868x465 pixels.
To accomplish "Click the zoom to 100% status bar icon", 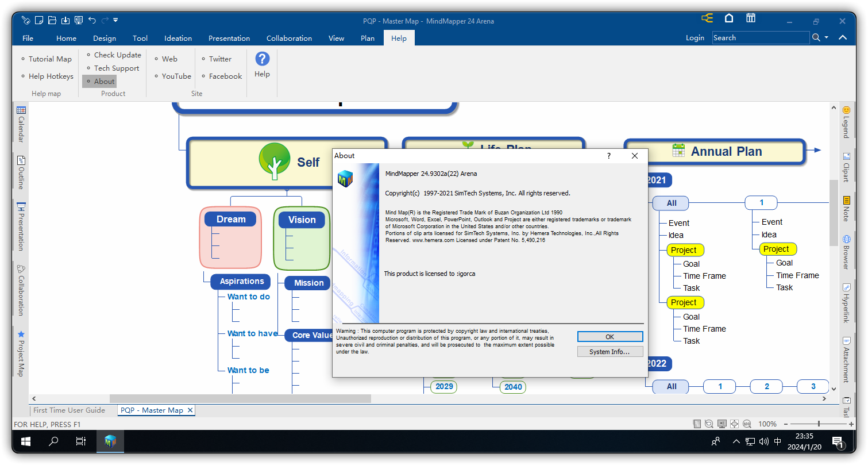I will 746,424.
